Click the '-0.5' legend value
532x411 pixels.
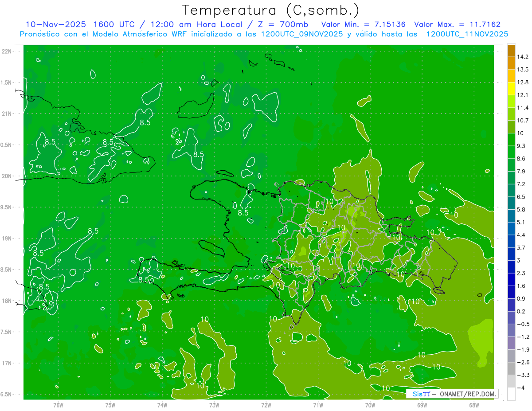523,324
